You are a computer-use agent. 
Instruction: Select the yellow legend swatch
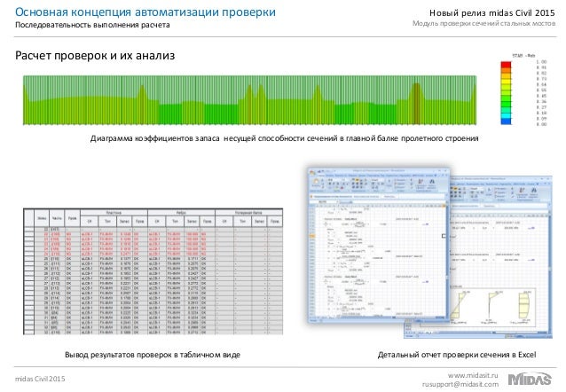pos(506,82)
